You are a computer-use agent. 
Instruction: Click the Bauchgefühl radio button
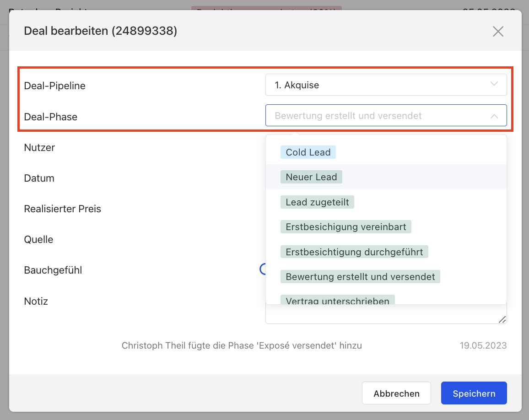[263, 269]
